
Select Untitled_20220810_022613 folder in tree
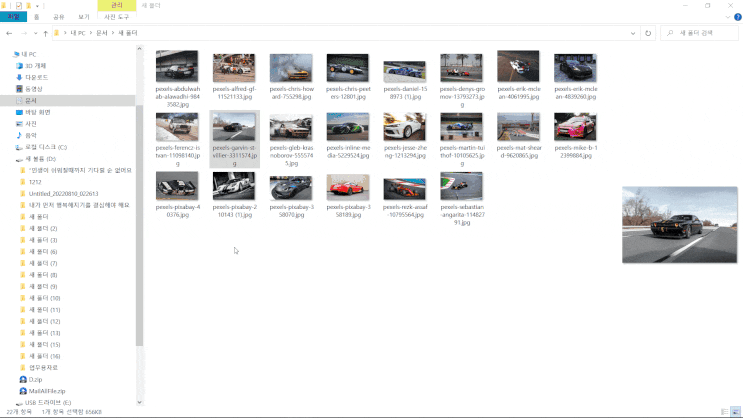(x=63, y=194)
